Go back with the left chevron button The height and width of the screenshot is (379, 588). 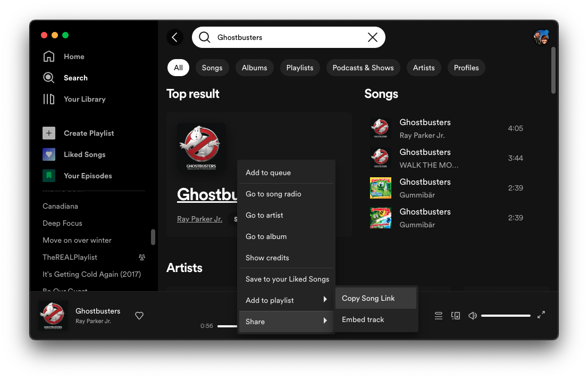[x=175, y=37]
